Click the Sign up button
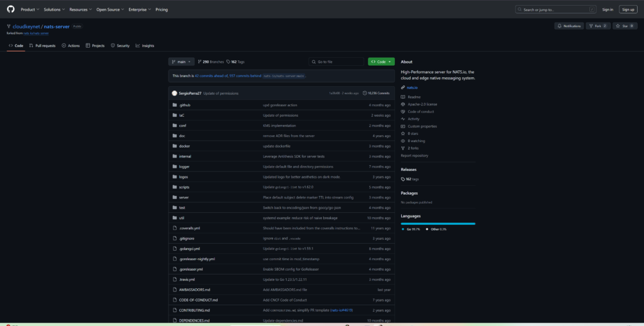The height and width of the screenshot is (326, 644). click(628, 9)
